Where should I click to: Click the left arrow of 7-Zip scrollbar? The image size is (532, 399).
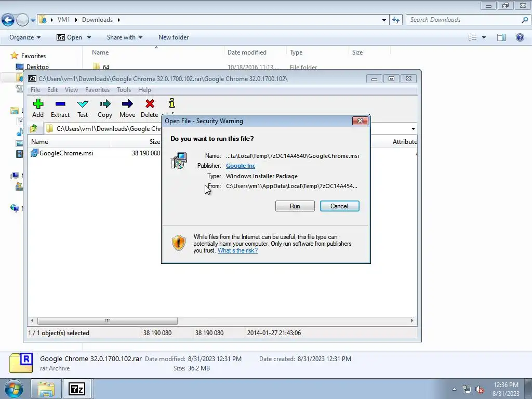click(32, 321)
